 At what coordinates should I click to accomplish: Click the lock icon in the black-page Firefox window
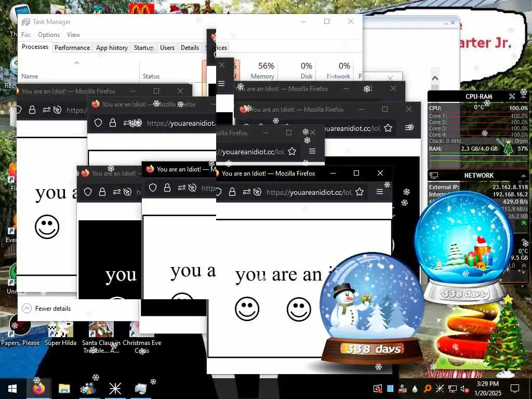click(102, 192)
